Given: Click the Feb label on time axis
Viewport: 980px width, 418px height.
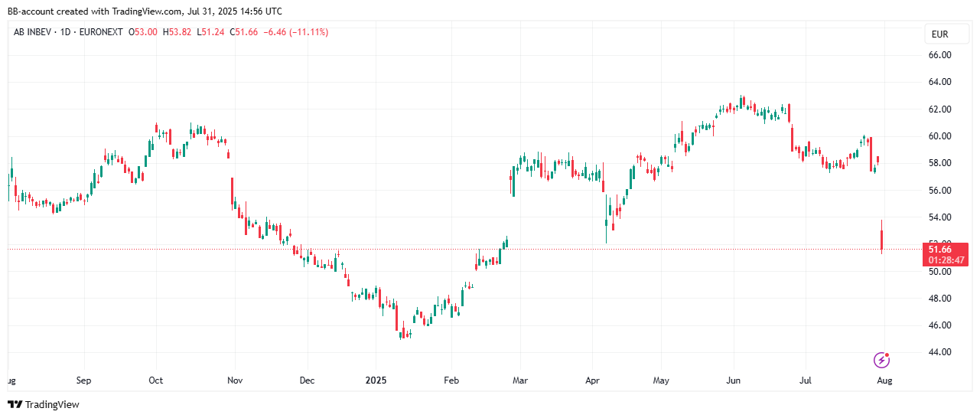Looking at the screenshot, I should 451,380.
